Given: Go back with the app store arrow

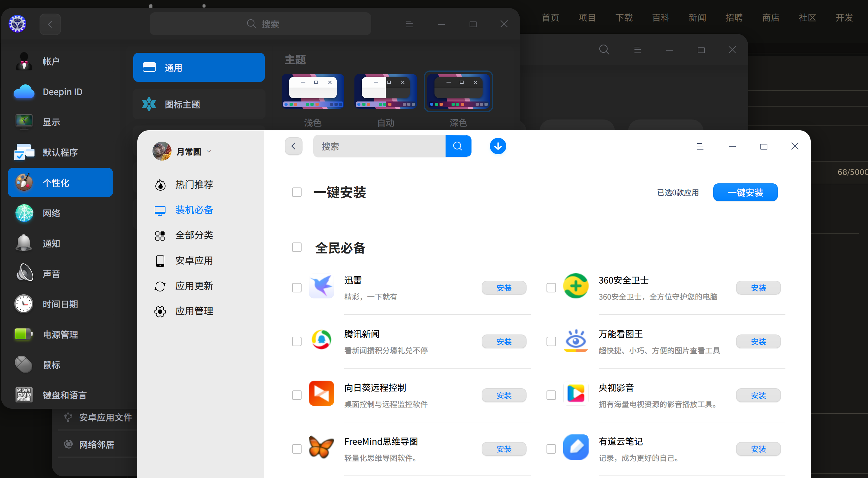Looking at the screenshot, I should tap(293, 146).
